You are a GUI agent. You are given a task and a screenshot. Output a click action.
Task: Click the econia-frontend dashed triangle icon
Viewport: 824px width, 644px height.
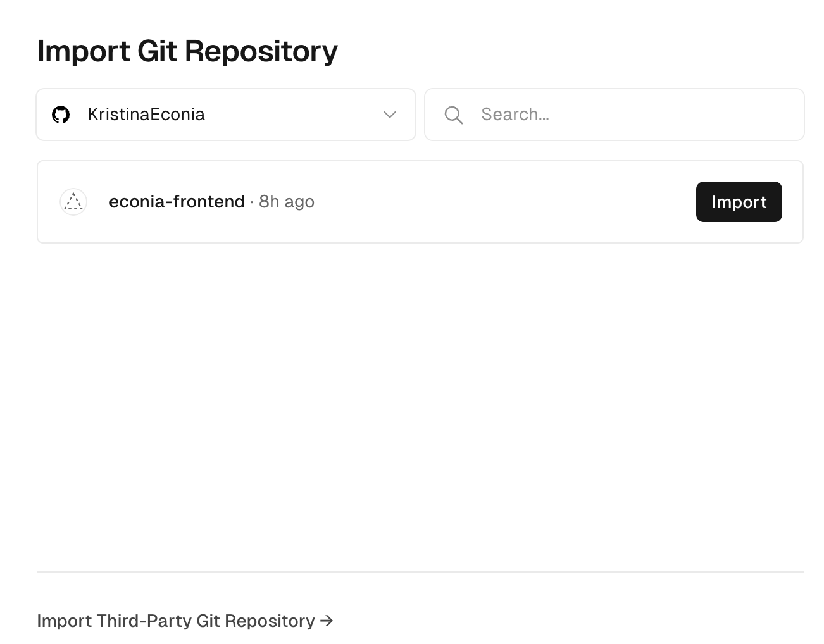click(x=73, y=202)
